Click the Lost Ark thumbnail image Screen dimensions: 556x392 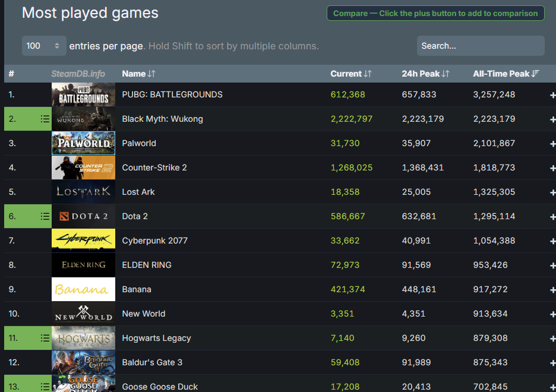(x=83, y=192)
